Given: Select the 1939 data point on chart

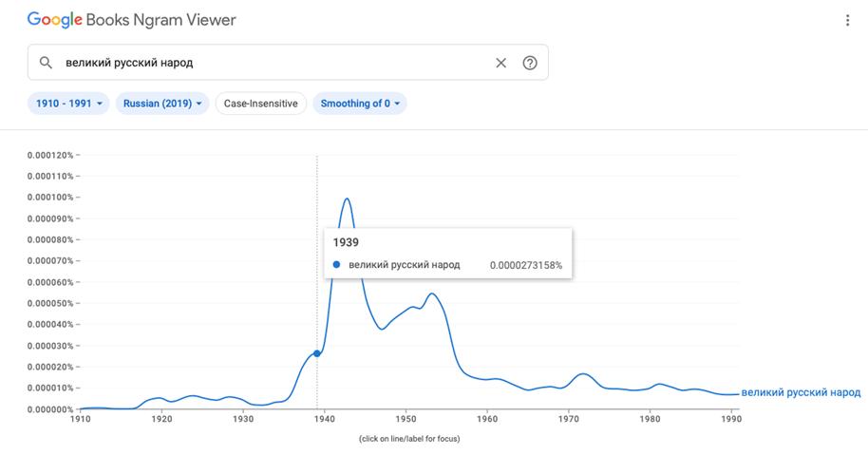Looking at the screenshot, I should 316,353.
